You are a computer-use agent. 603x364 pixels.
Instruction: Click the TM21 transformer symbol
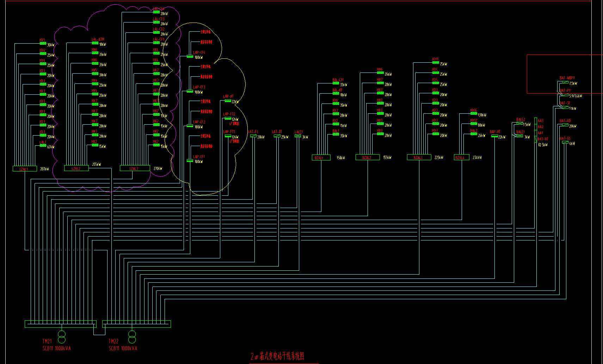pyautogui.click(x=62, y=337)
